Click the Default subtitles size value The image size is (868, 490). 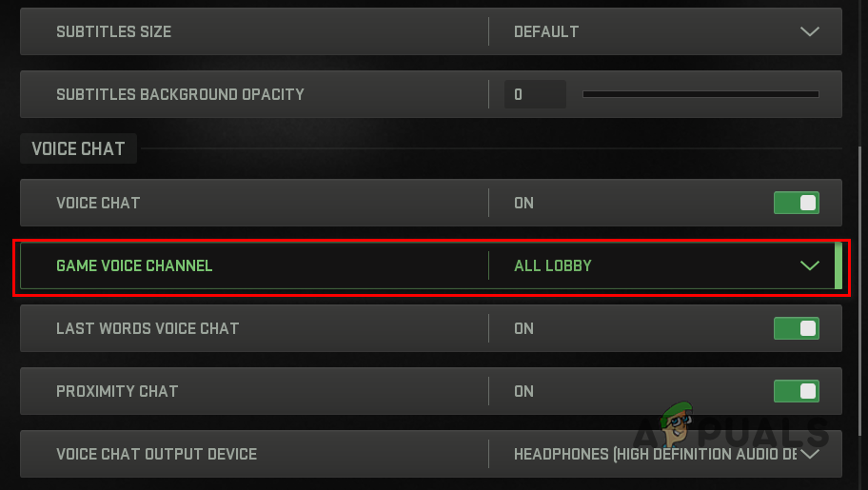coord(546,31)
